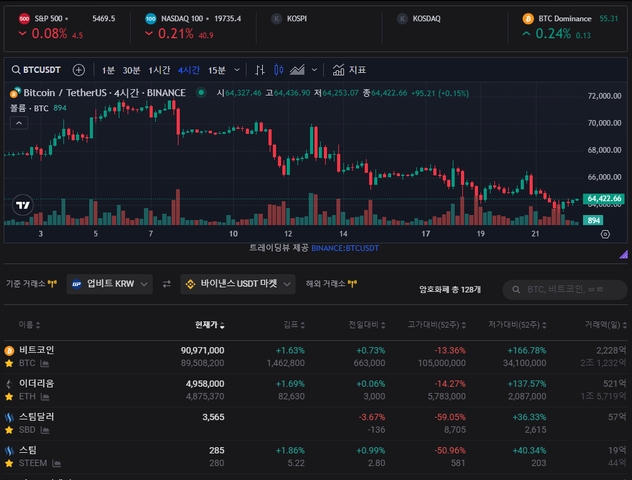Viewport: 632px width, 480px height.
Task: Click NASDAQ 100 change 0.21%
Action: 176,34
